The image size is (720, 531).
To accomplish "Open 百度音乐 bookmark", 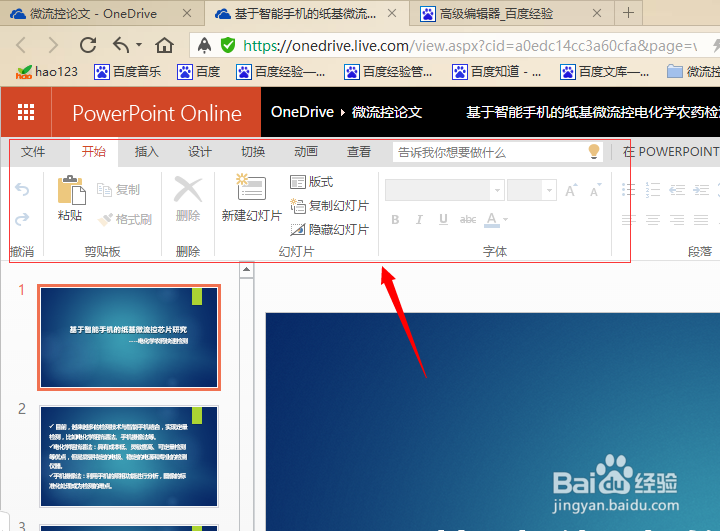I will coord(128,72).
